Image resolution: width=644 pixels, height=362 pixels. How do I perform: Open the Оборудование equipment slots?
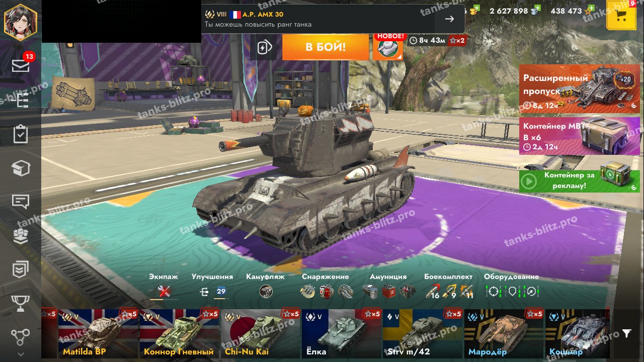(x=512, y=291)
